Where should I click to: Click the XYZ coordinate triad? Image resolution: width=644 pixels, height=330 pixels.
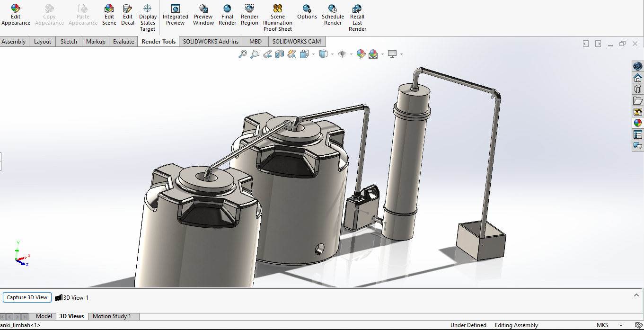[21, 254]
